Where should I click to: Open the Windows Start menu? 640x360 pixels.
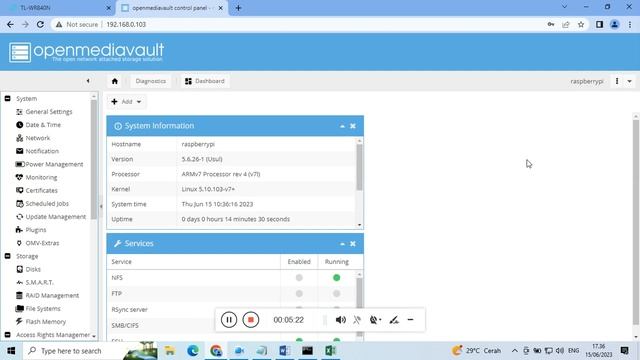pyautogui.click(x=11, y=351)
